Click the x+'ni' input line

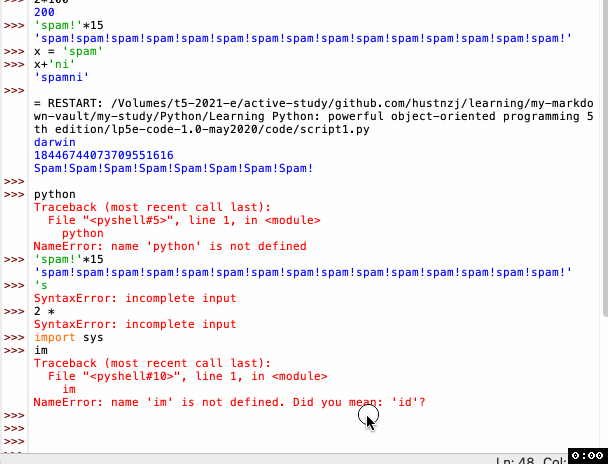coord(54,64)
